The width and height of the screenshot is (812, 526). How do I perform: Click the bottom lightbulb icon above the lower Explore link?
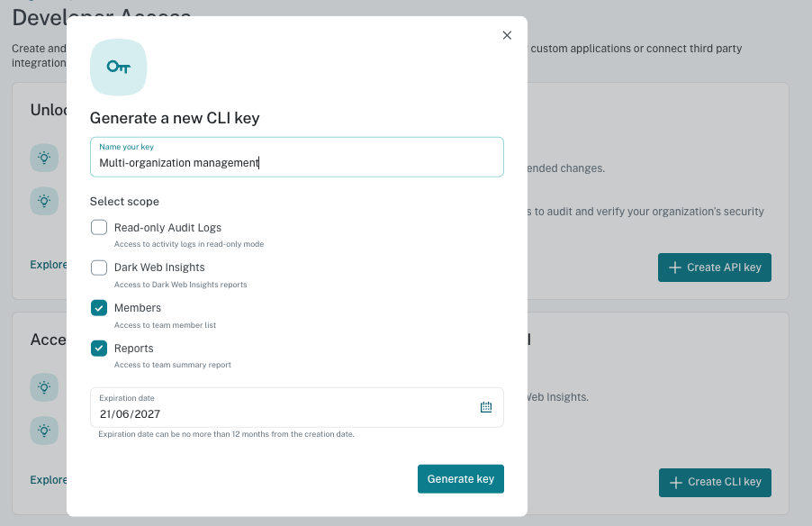44,431
